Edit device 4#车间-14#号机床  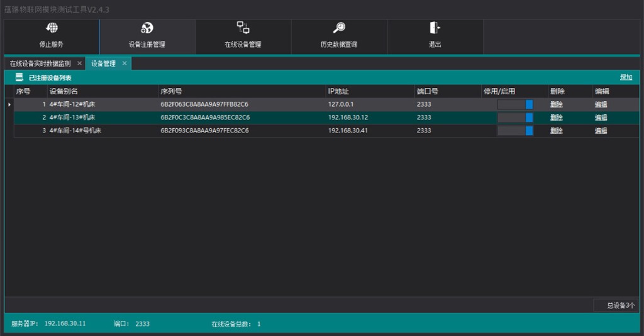601,131
